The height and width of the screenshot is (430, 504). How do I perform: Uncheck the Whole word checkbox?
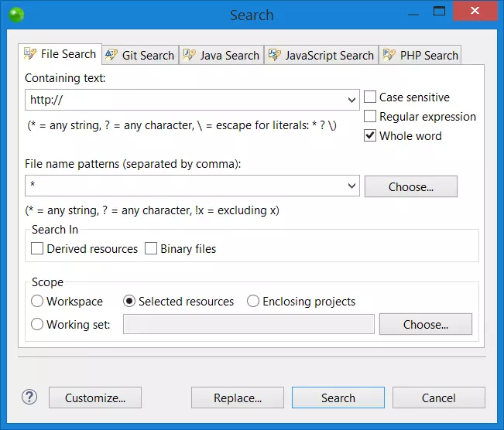click(x=369, y=135)
